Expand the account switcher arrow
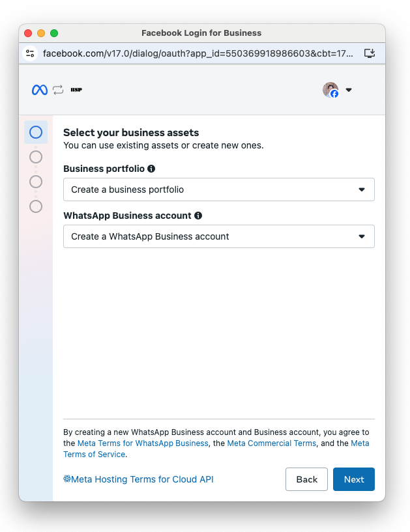Viewport: 410px width, 532px height. (x=349, y=90)
